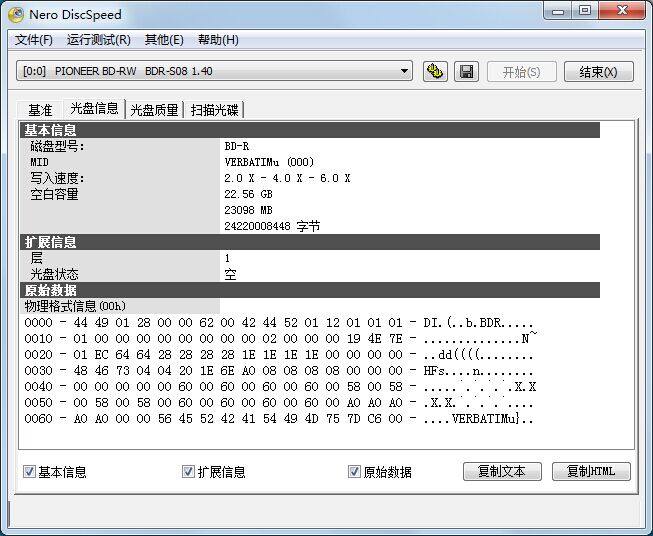Click the 23098 MB capacity value
This screenshot has width=653, height=536.
coord(248,210)
